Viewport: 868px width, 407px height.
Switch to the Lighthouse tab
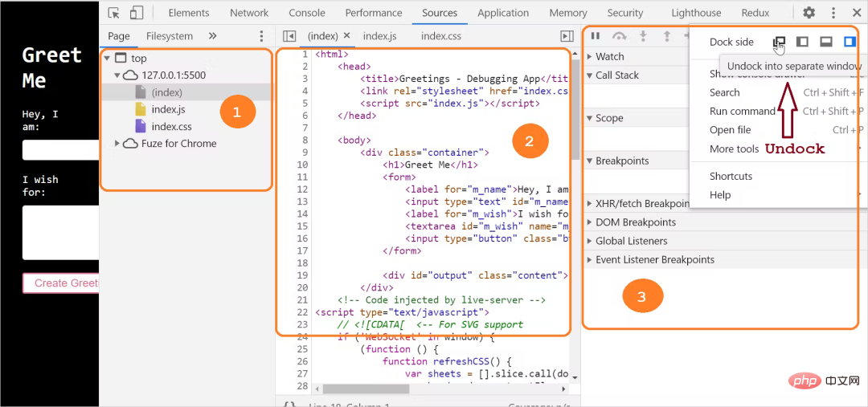pyautogui.click(x=696, y=13)
